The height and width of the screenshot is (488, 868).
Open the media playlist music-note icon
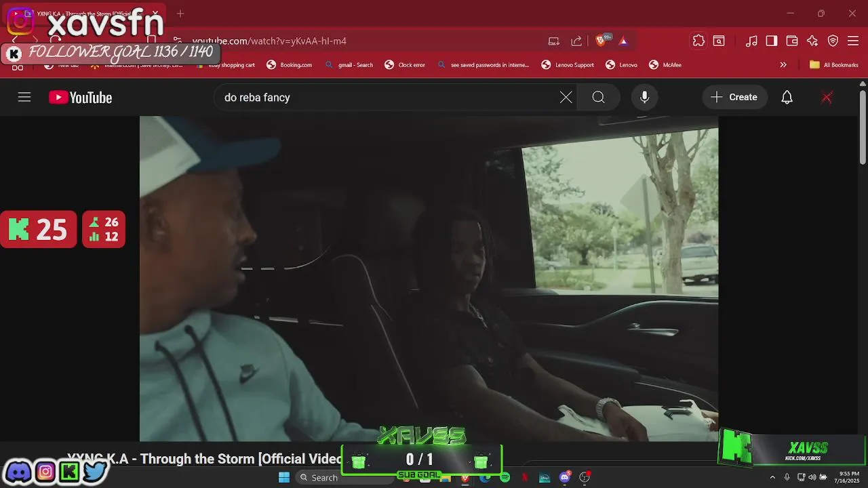[751, 41]
